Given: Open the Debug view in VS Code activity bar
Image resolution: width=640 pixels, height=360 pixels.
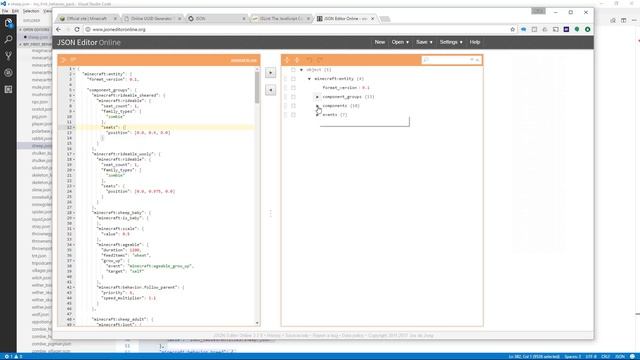Looking at the screenshot, I should coord(8,73).
